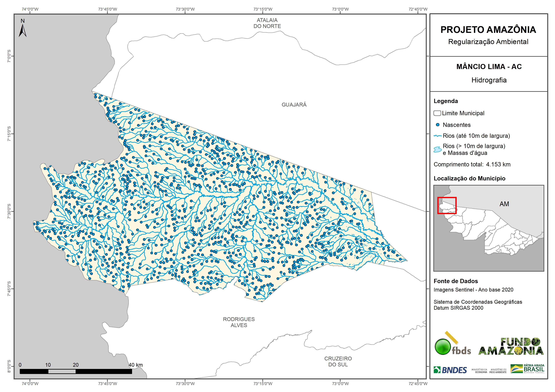This screenshot has width=555, height=392.
Task: Click the scale bar 40 km label
Action: tap(136, 365)
